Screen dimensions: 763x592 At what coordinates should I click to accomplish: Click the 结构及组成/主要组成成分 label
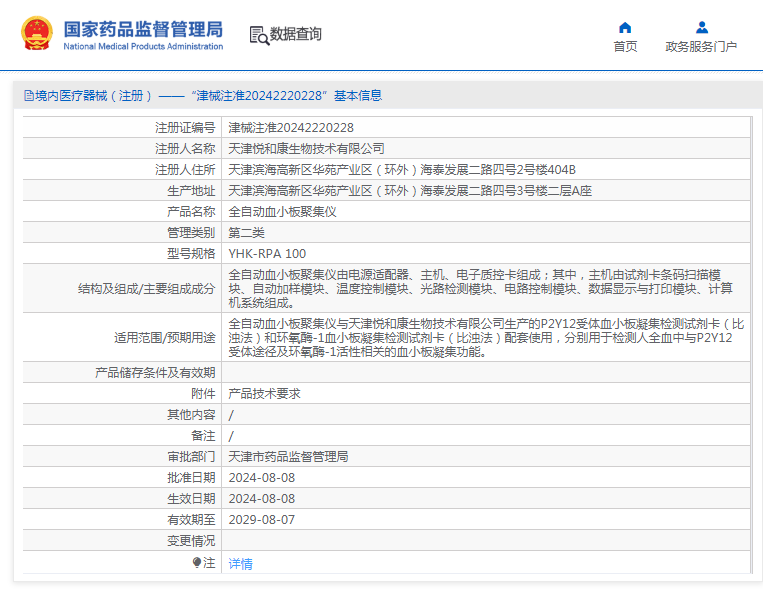(x=146, y=289)
